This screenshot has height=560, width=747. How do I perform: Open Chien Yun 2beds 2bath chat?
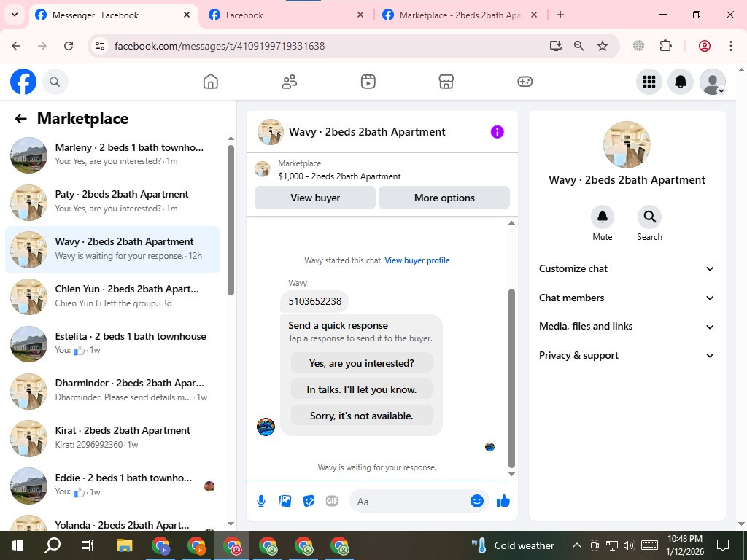pos(113,296)
